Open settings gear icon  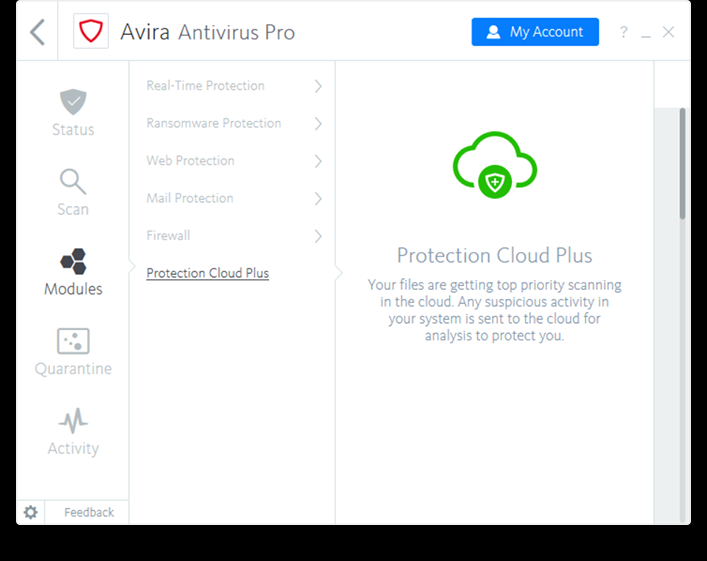pyautogui.click(x=31, y=512)
